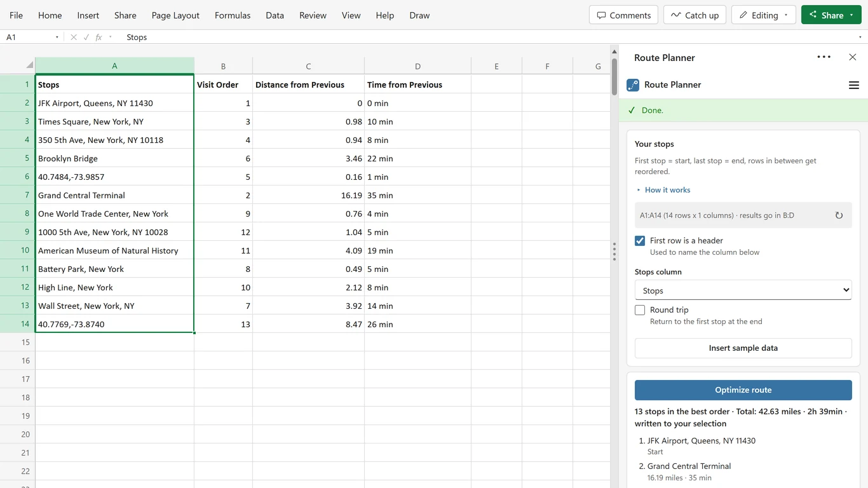Viewport: 868px width, 488px height.
Task: Open the Editing mode dropdown
Action: [763, 15]
